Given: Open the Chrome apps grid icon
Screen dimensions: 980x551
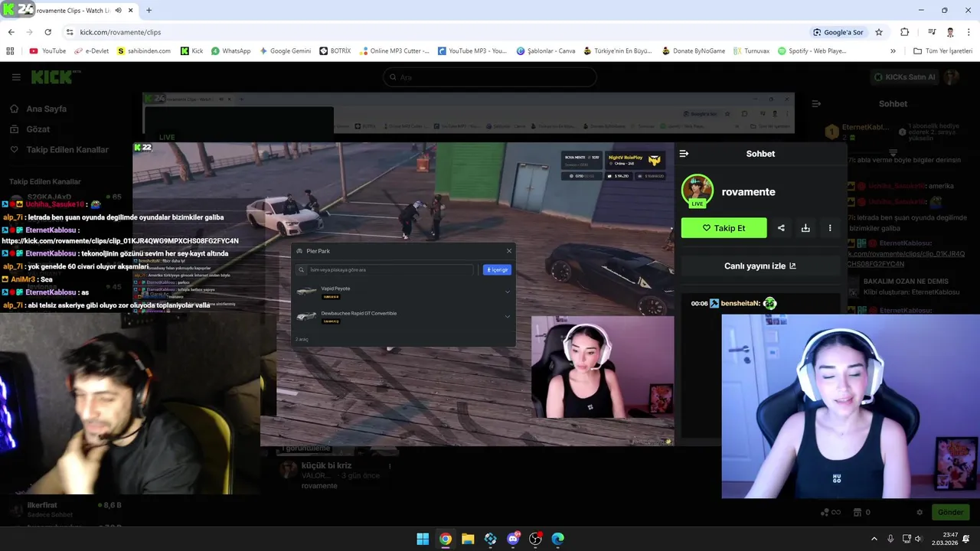Looking at the screenshot, I should tap(10, 51).
